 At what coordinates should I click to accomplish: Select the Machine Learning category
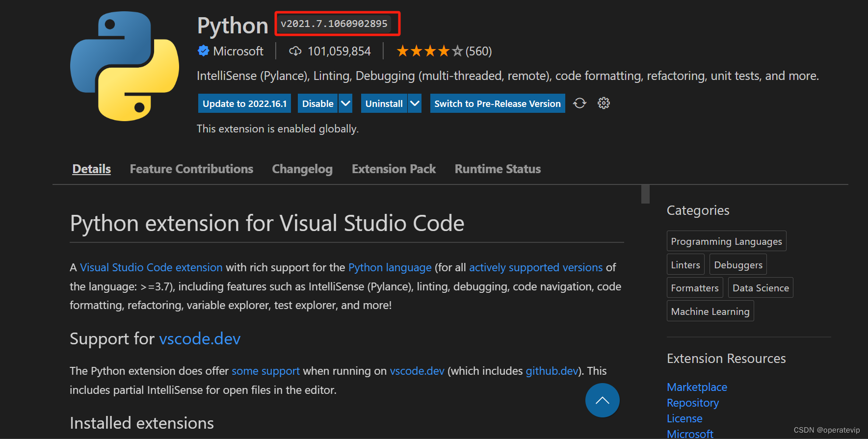pyautogui.click(x=710, y=311)
